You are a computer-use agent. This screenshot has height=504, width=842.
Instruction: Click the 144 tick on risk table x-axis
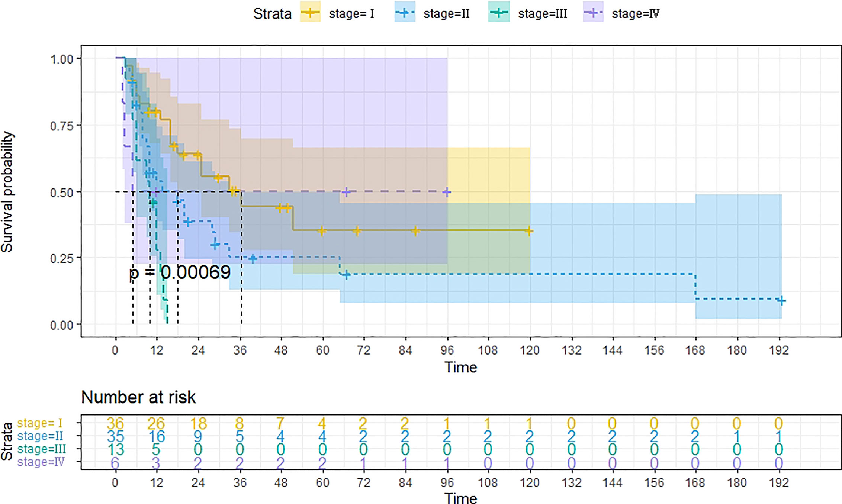click(612, 482)
